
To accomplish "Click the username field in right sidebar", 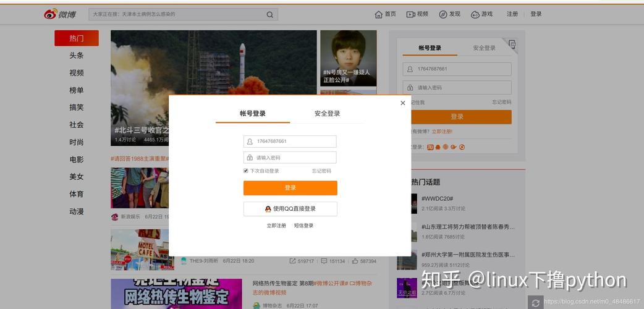I will click(x=457, y=69).
